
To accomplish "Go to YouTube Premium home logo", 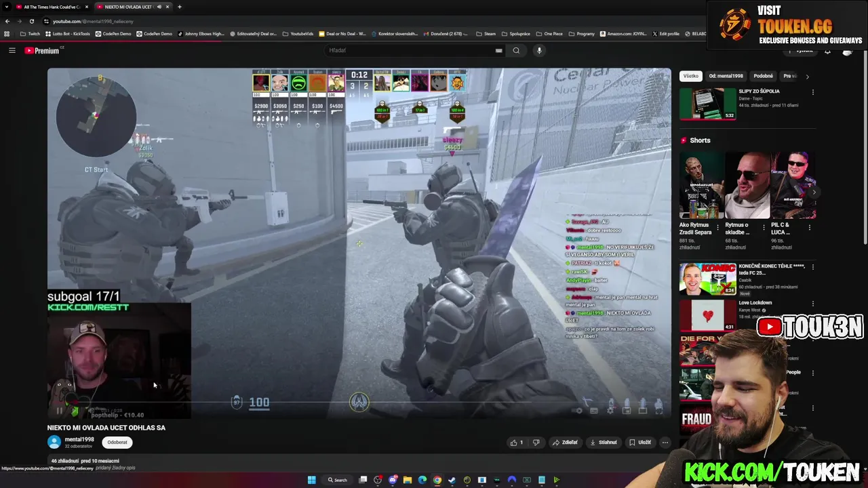I will [x=42, y=50].
